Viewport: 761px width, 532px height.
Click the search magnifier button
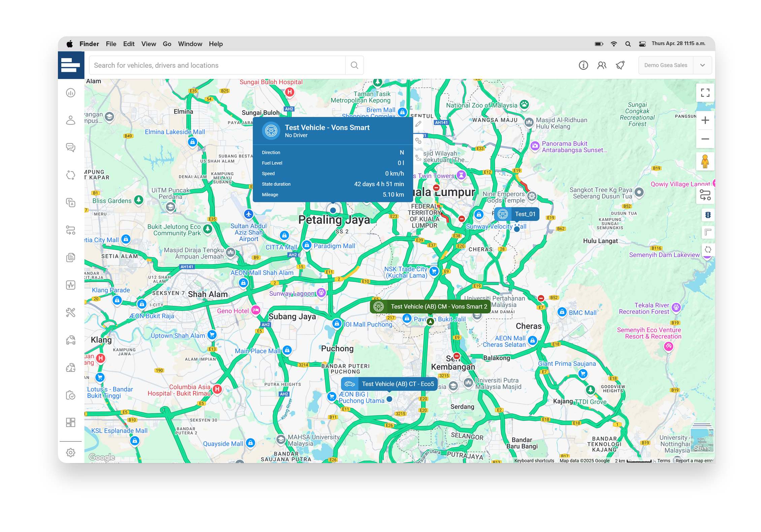[x=354, y=65]
